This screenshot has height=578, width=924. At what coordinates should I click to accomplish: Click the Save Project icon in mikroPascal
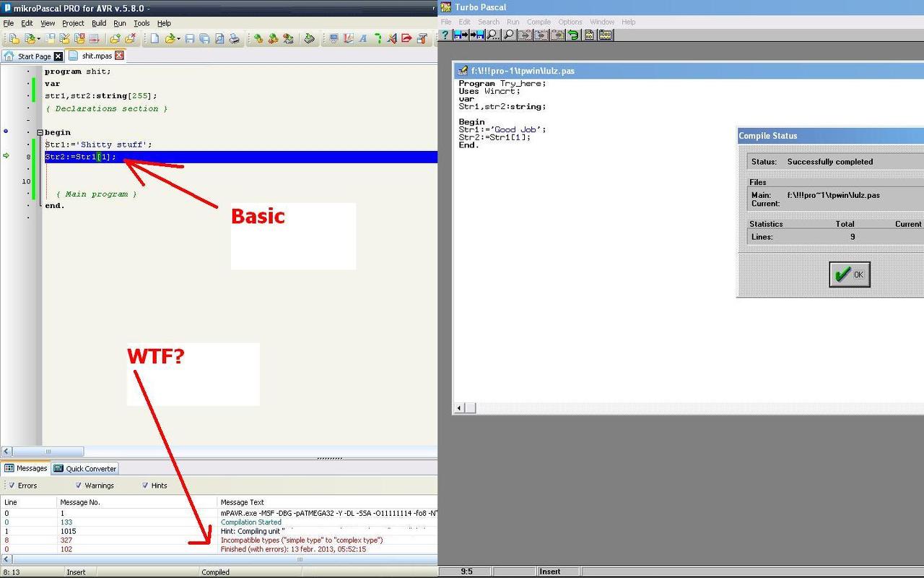pos(50,39)
